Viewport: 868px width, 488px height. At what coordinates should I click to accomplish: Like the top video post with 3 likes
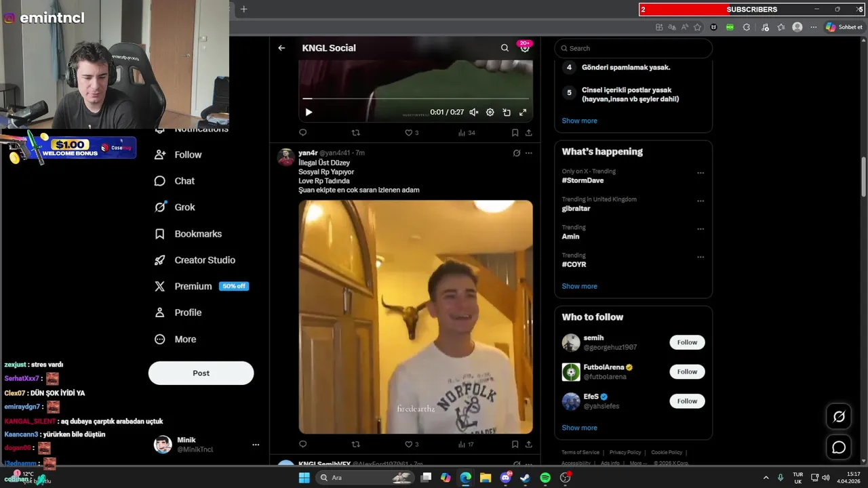point(412,133)
